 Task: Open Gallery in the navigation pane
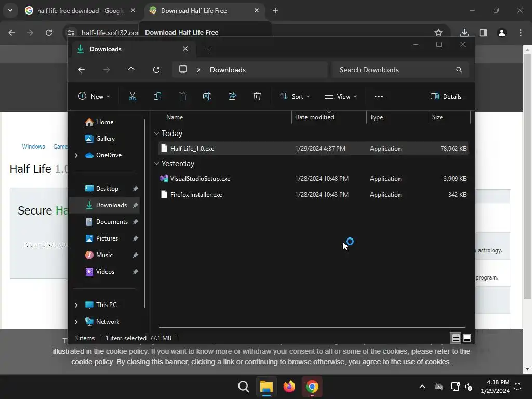click(104, 139)
